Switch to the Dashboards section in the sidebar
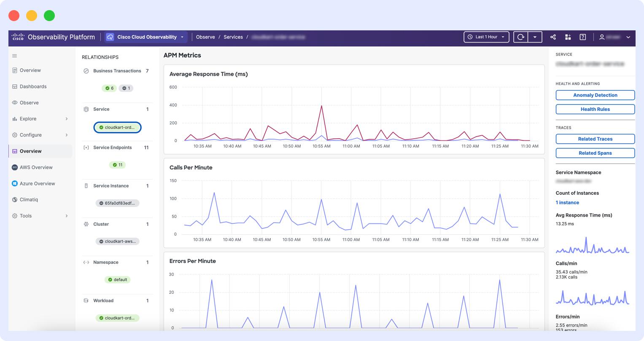The width and height of the screenshot is (644, 341). point(33,86)
